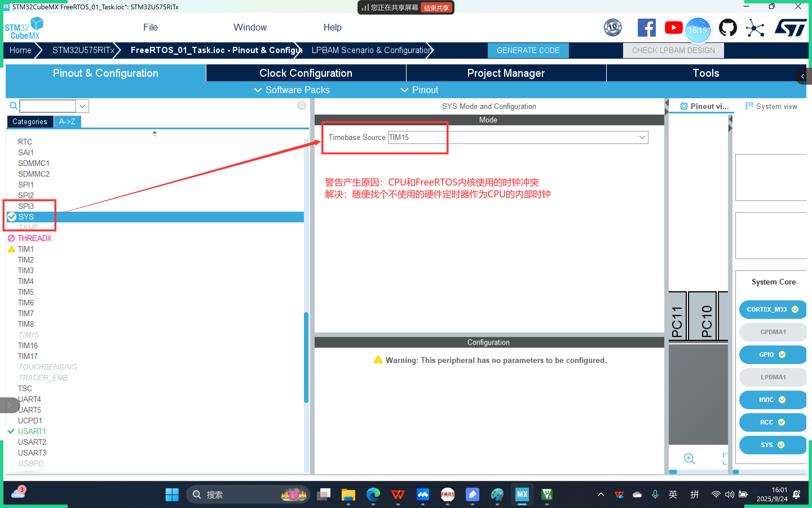Toggle the GPIO system core button

[773, 354]
